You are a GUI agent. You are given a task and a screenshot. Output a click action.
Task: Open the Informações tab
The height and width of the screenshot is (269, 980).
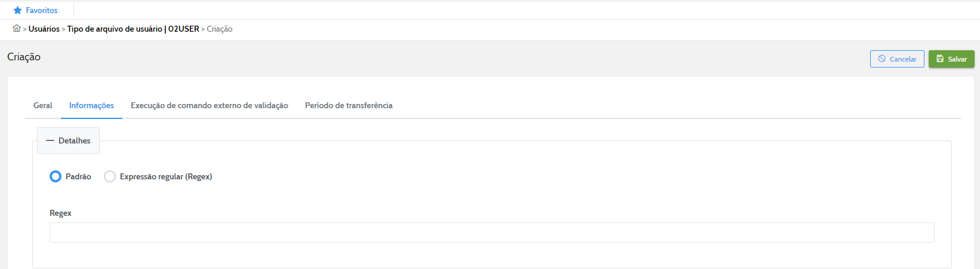(x=91, y=105)
